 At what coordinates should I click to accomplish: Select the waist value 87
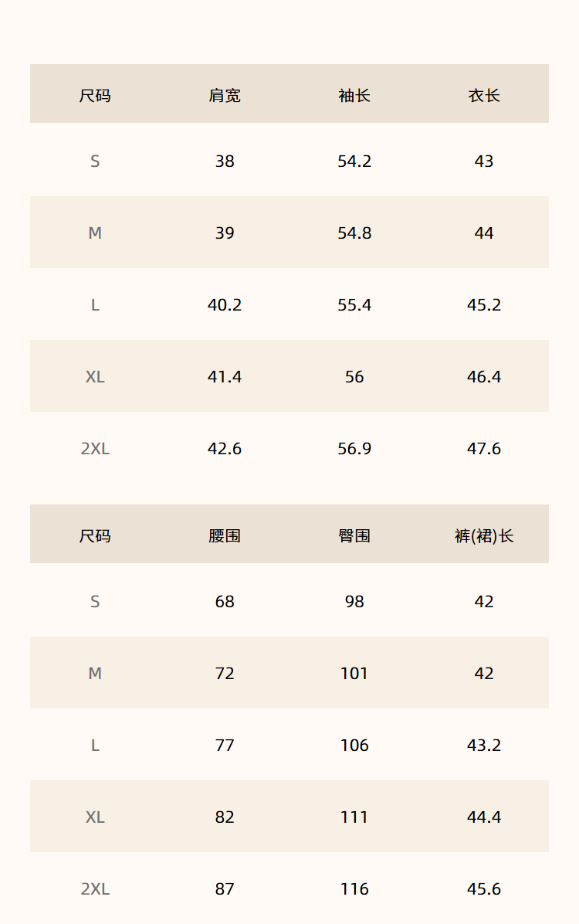(x=225, y=888)
